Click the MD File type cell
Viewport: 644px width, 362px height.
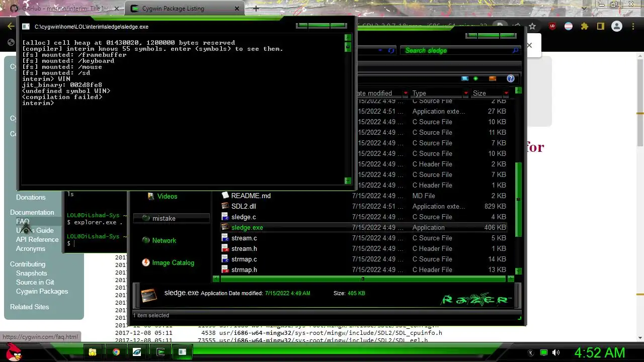(x=424, y=196)
